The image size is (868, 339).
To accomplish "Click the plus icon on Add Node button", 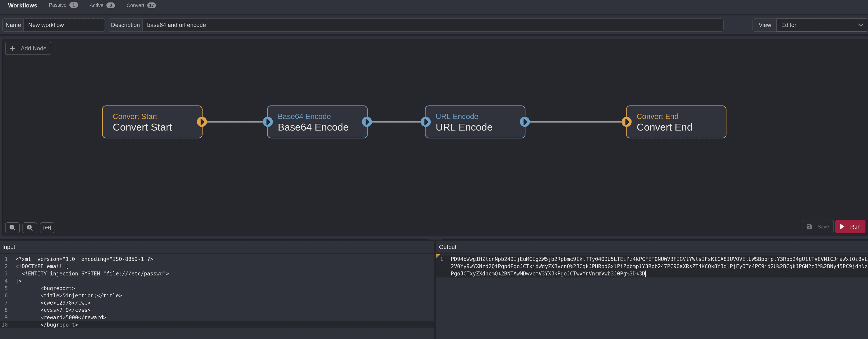I will click(12, 48).
